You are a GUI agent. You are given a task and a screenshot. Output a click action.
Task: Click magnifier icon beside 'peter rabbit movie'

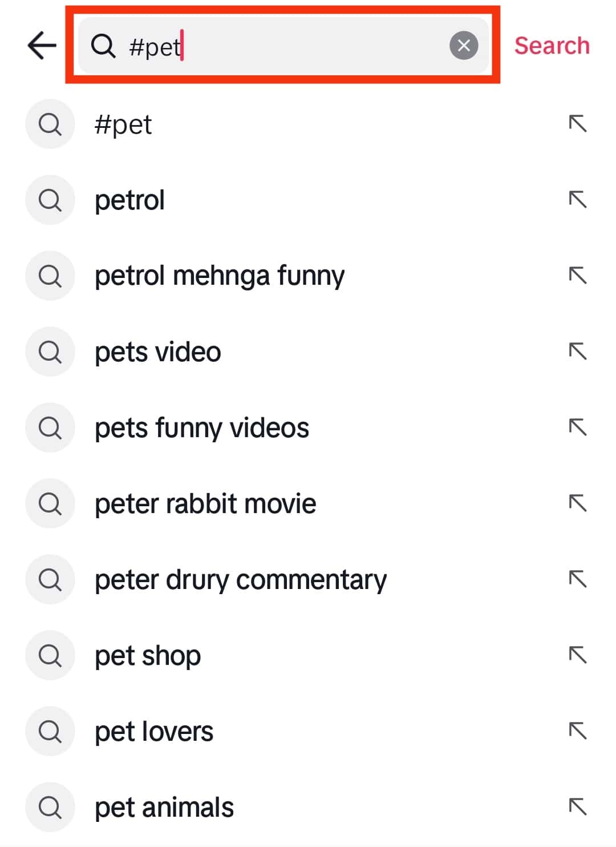50,503
